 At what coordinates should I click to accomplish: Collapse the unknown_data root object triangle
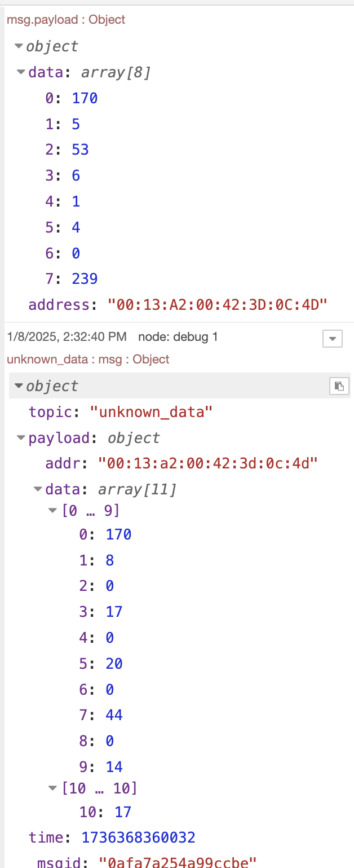pos(19,386)
